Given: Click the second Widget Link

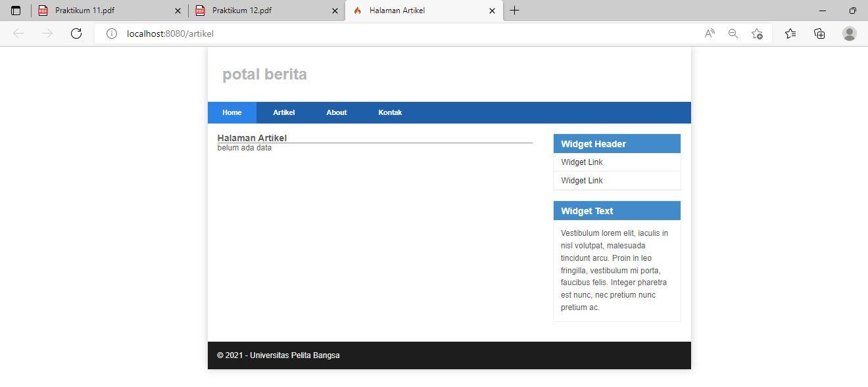Looking at the screenshot, I should click(581, 180).
